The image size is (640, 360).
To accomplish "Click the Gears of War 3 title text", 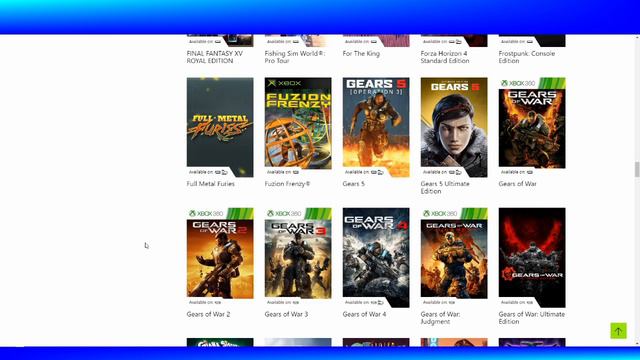I will point(286,314).
